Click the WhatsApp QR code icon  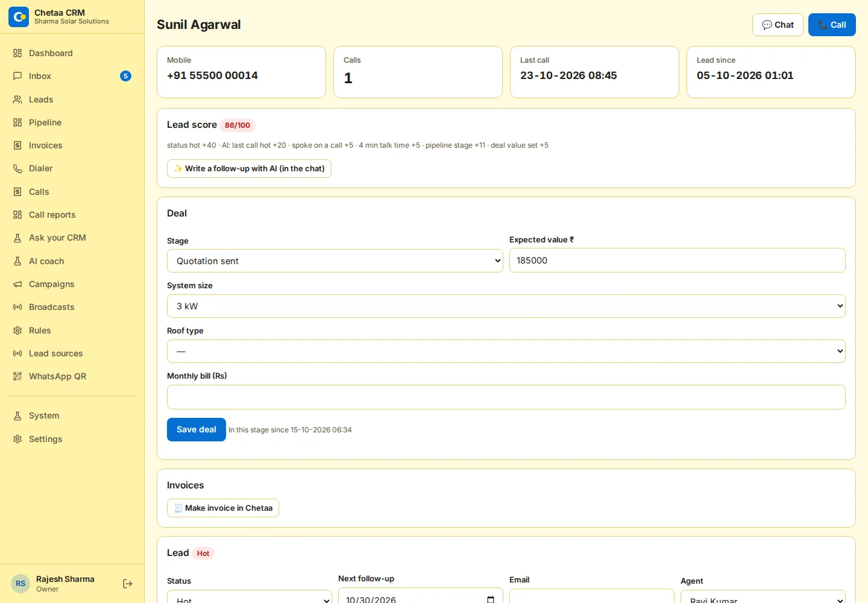(17, 376)
